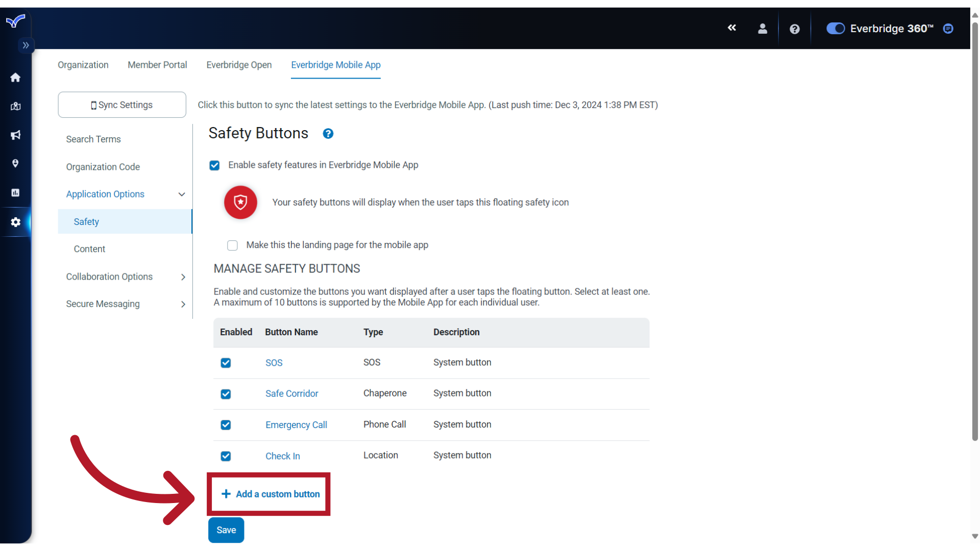
Task: Open the reports chart sidebar icon
Action: (15, 193)
